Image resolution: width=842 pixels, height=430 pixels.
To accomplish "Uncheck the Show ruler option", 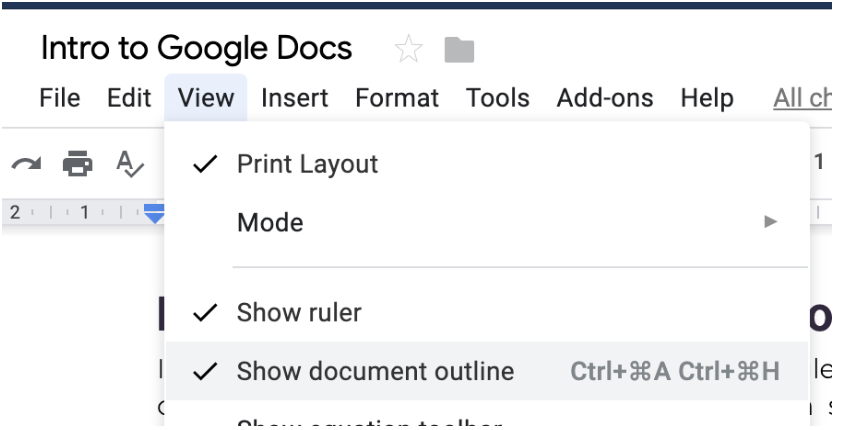I will pos(487,312).
